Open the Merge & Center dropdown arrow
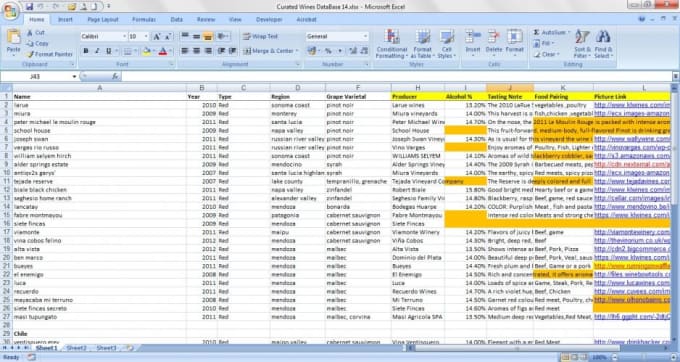 pyautogui.click(x=297, y=51)
